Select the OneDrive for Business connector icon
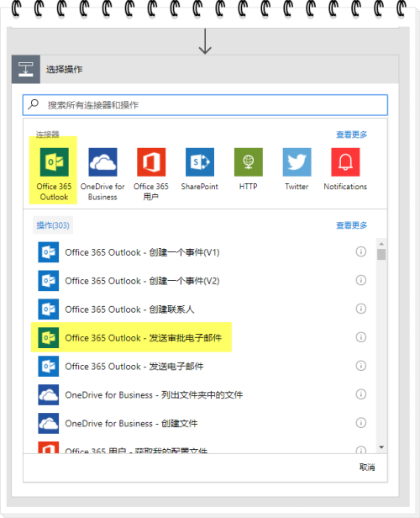This screenshot has height=518, width=420. (x=102, y=161)
